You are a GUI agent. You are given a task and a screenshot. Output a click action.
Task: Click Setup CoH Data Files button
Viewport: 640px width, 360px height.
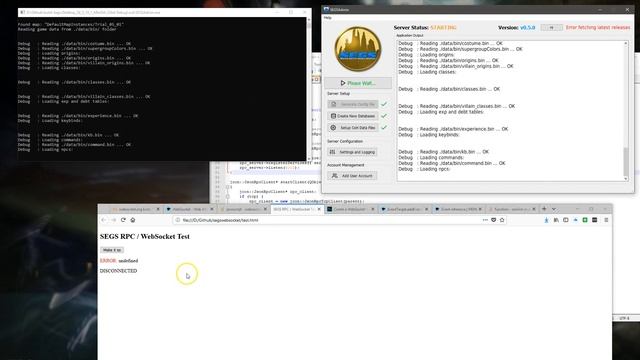(x=353, y=128)
